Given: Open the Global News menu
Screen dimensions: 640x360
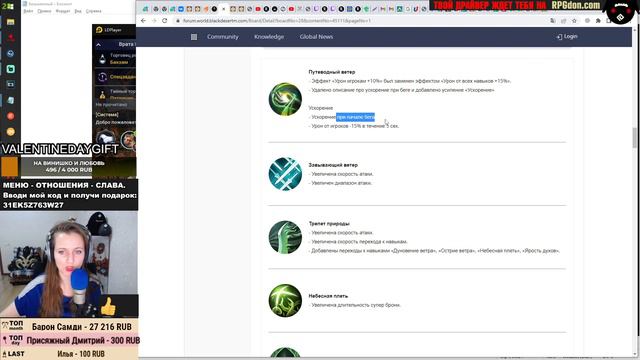Looking at the screenshot, I should click(x=316, y=37).
